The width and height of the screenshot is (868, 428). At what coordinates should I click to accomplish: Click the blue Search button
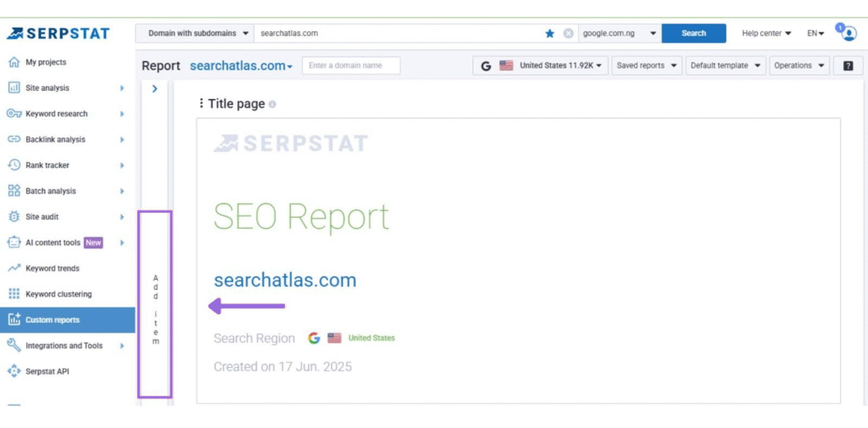click(693, 33)
